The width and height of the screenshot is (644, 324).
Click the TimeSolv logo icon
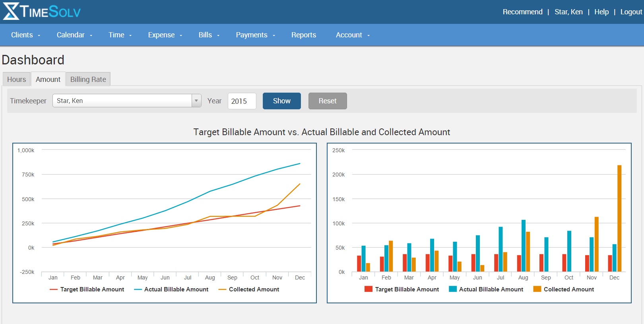11,12
